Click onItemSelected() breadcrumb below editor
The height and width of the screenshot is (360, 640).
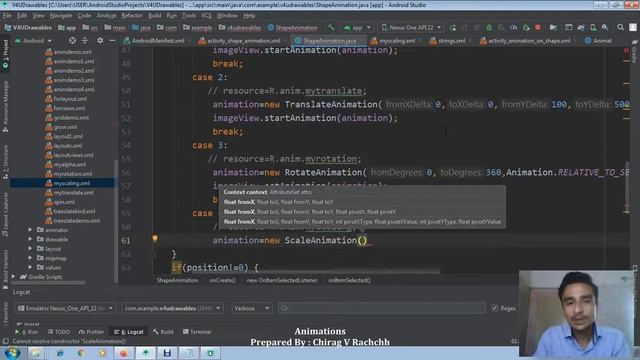tap(349, 280)
